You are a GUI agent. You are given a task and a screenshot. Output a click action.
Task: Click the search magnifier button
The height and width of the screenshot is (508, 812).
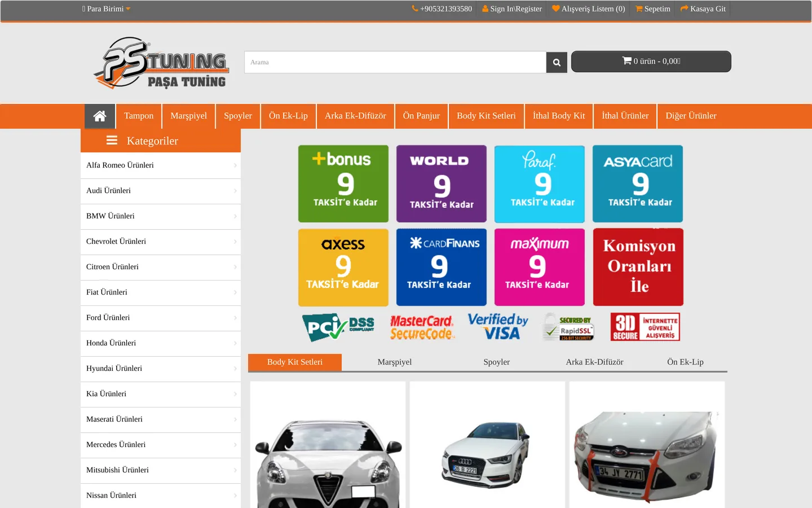557,62
